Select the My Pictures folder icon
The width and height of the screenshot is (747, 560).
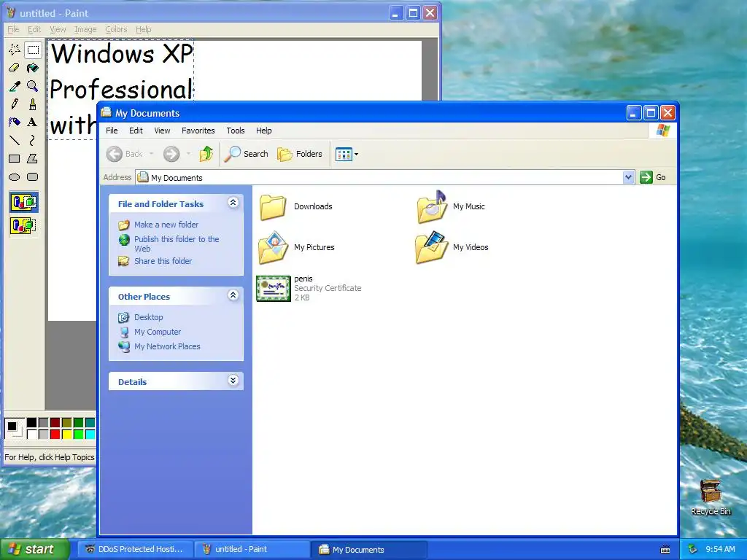[273, 247]
